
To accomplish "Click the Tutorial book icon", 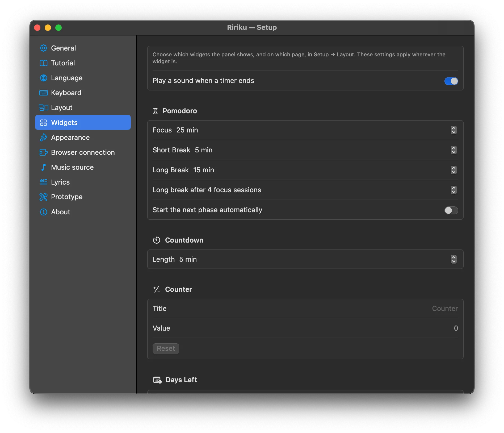I will [x=43, y=63].
